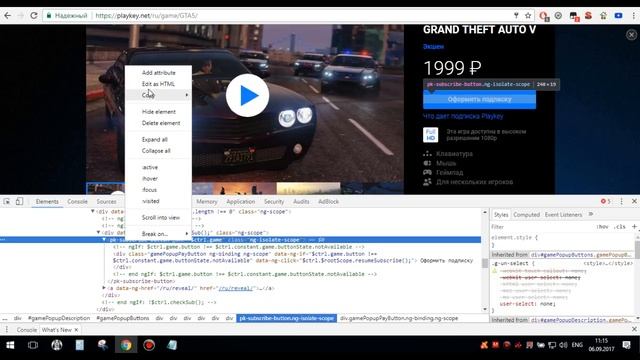Open Chrome from the taskbar
The height and width of the screenshot is (360, 640).
pyautogui.click(x=126, y=345)
